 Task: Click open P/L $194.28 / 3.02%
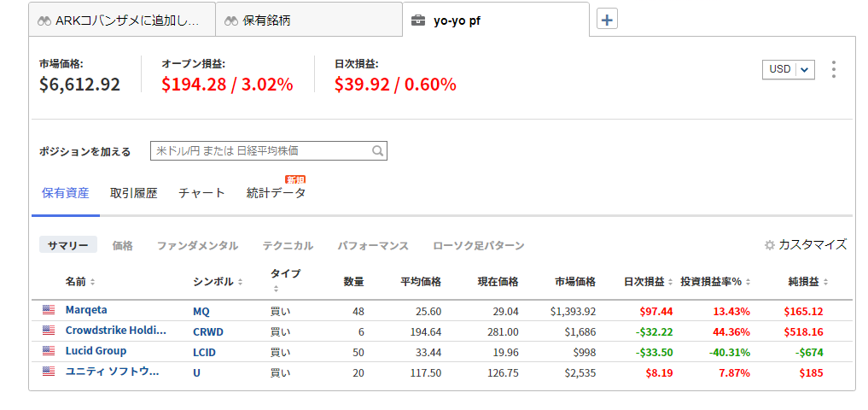click(x=228, y=85)
